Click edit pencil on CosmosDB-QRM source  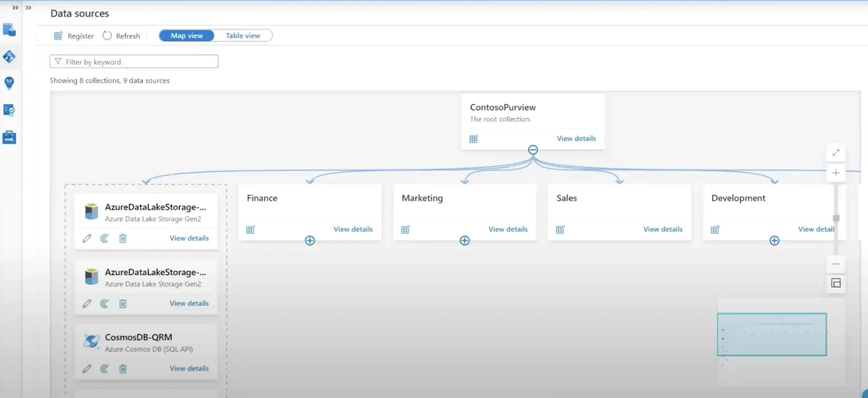[x=87, y=369]
